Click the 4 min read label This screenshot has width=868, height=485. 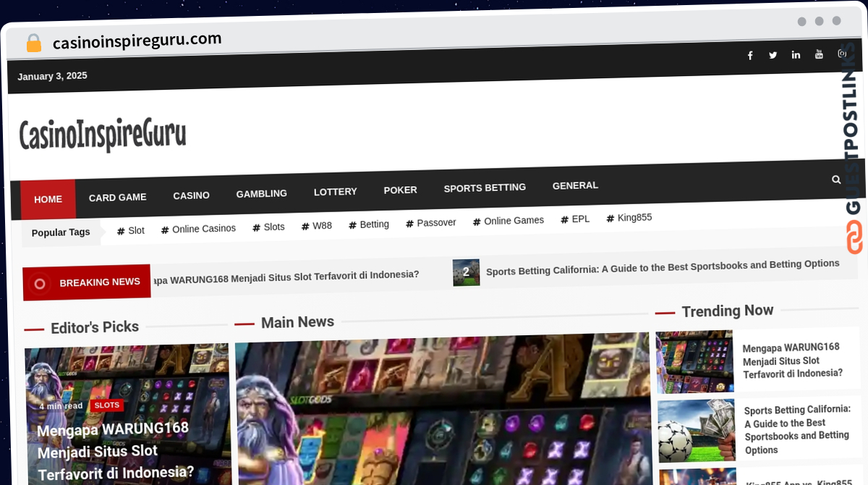(x=61, y=406)
